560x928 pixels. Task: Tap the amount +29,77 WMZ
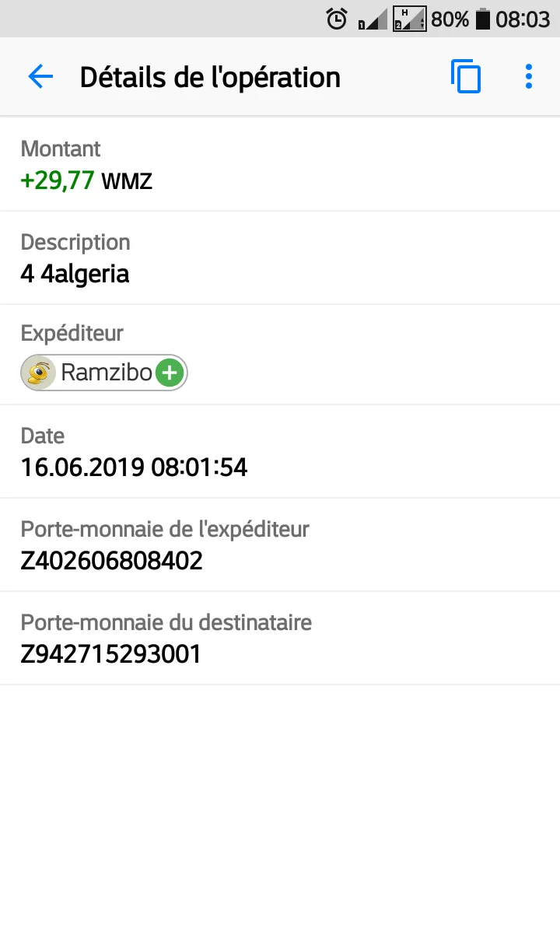86,181
